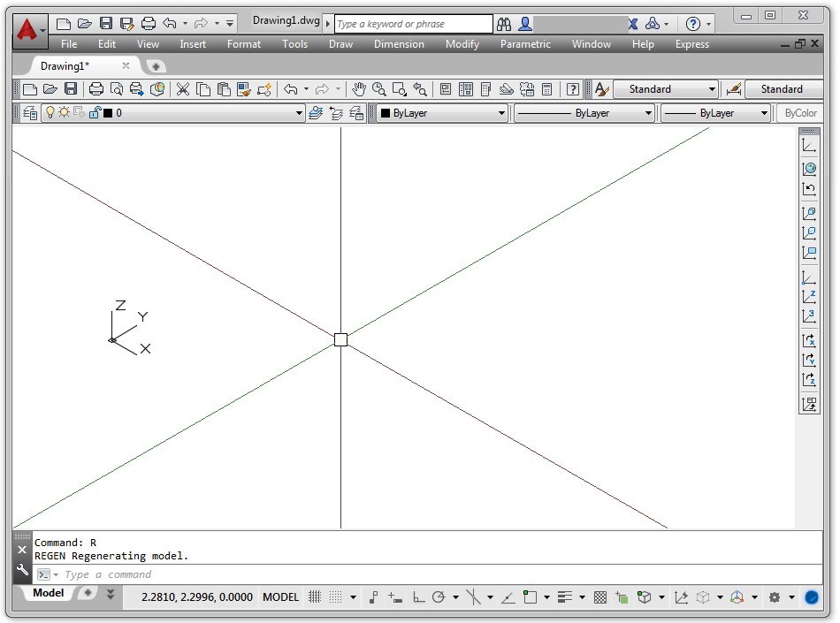Open the ByLayer linetype dropdown

[x=647, y=113]
